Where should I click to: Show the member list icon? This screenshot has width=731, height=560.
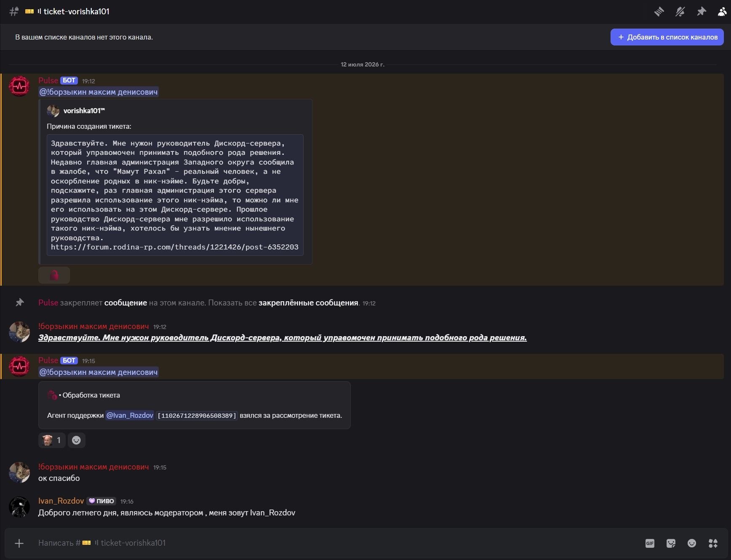click(722, 12)
